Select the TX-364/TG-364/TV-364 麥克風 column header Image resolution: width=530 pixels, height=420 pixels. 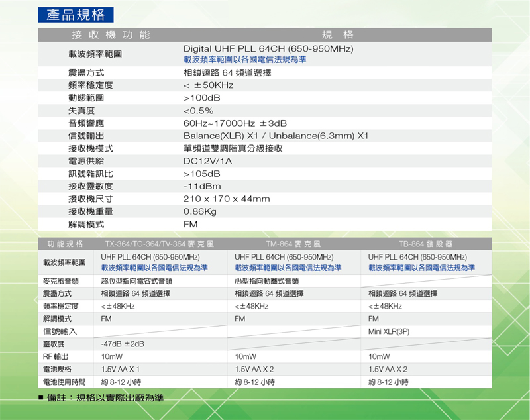(160, 244)
